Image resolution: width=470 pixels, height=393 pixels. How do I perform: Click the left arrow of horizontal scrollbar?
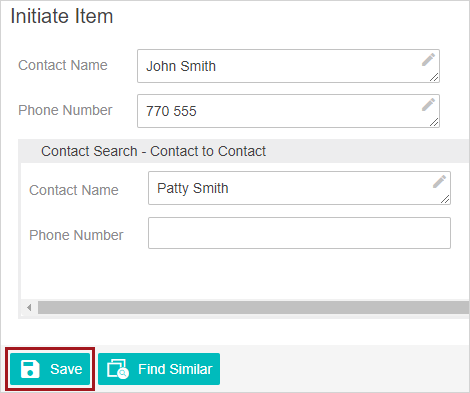coord(29,307)
